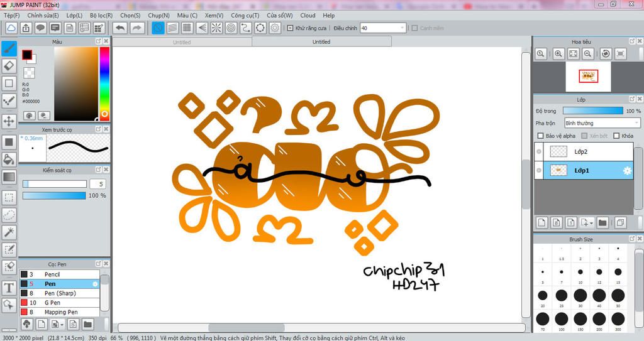This screenshot has width=644, height=341.
Task: Open the Chỉnh sửa(E) menu
Action: pos(43,15)
